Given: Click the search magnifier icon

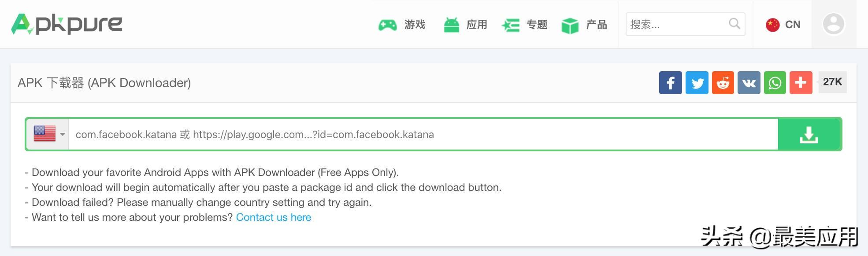Looking at the screenshot, I should (x=734, y=24).
